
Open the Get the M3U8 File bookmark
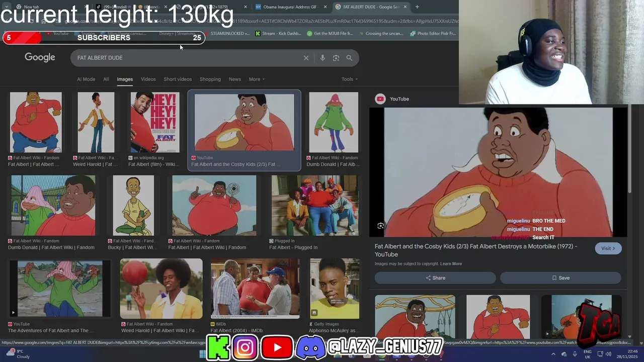(x=330, y=34)
